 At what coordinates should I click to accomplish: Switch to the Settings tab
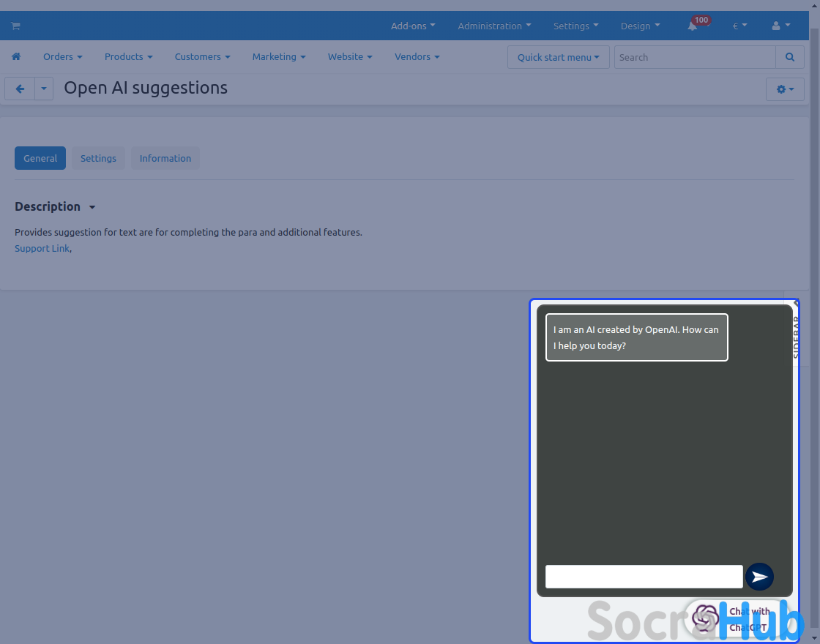point(98,158)
